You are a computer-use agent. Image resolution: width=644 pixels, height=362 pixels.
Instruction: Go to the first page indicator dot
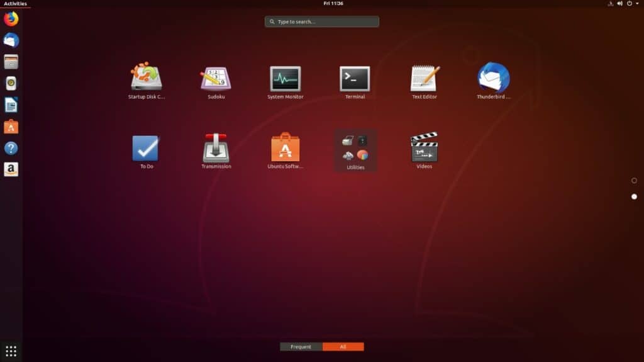pos(634,181)
